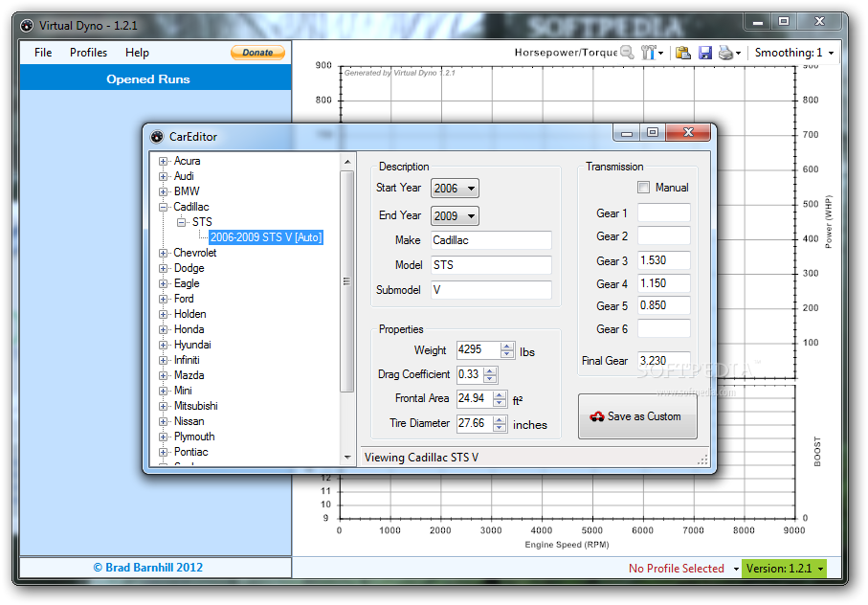This screenshot has width=868, height=605.
Task: Click the Gear 3 ratio field
Action: coord(664,260)
